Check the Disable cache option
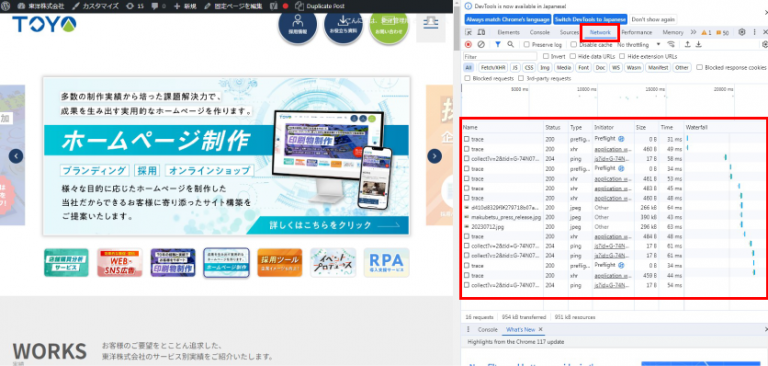This screenshot has height=366, width=768. click(574, 45)
